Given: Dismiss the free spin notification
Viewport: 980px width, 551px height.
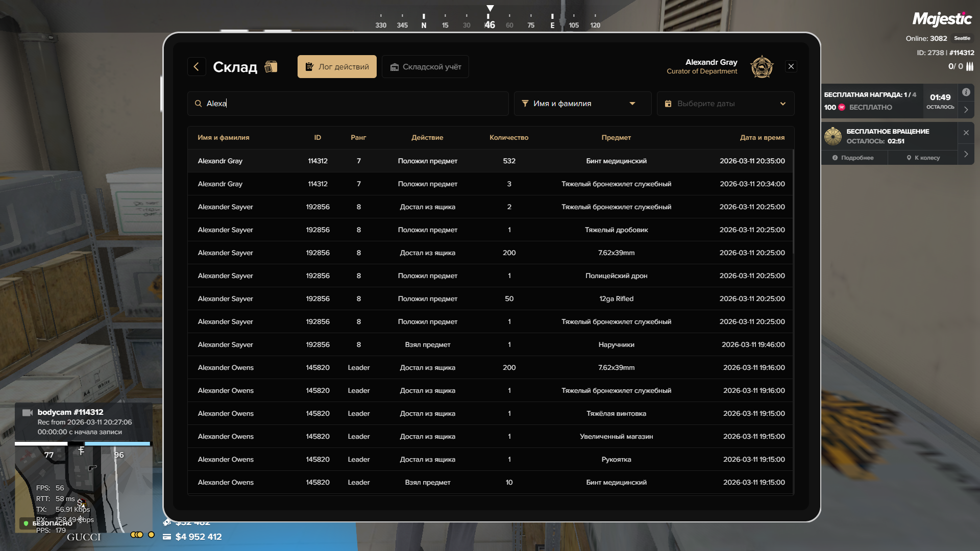Looking at the screenshot, I should click(x=966, y=133).
